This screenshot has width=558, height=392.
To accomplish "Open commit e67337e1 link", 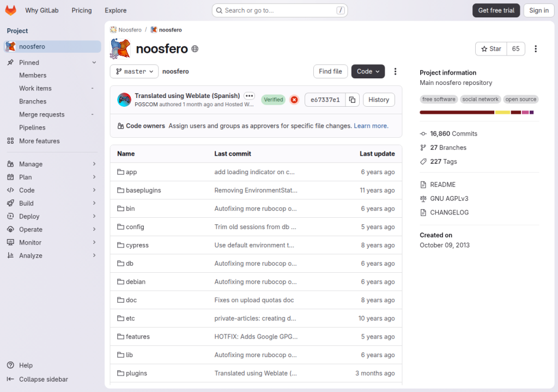I will [325, 100].
